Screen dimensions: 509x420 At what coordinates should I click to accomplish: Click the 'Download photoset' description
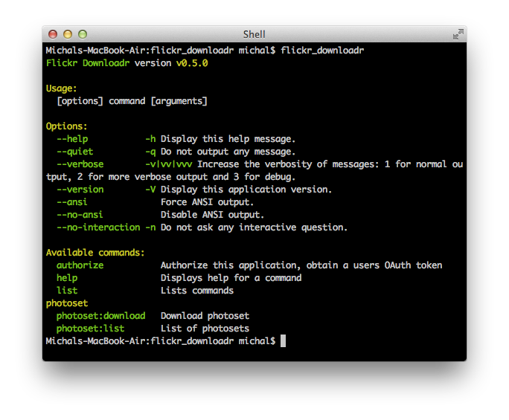(x=205, y=316)
